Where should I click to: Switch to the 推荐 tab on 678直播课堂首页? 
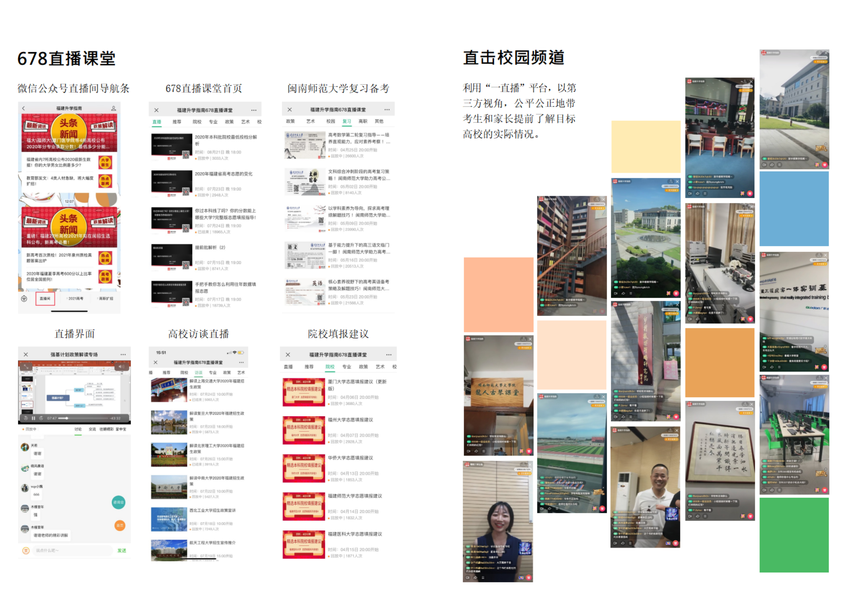click(x=177, y=122)
